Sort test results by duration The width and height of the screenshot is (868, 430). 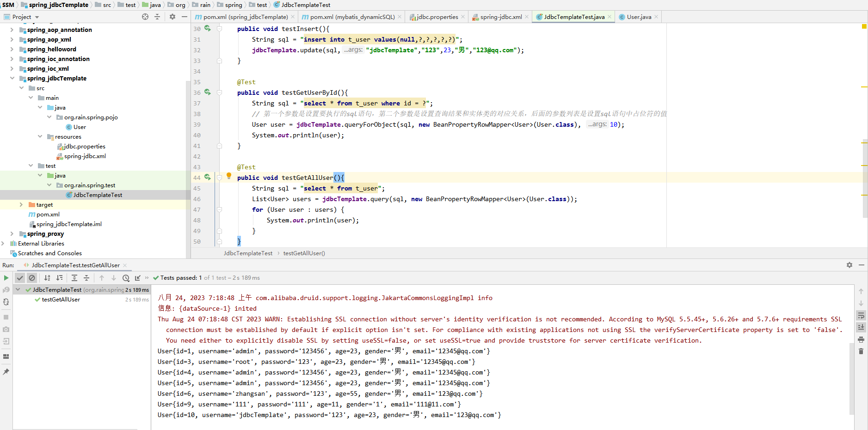point(59,278)
